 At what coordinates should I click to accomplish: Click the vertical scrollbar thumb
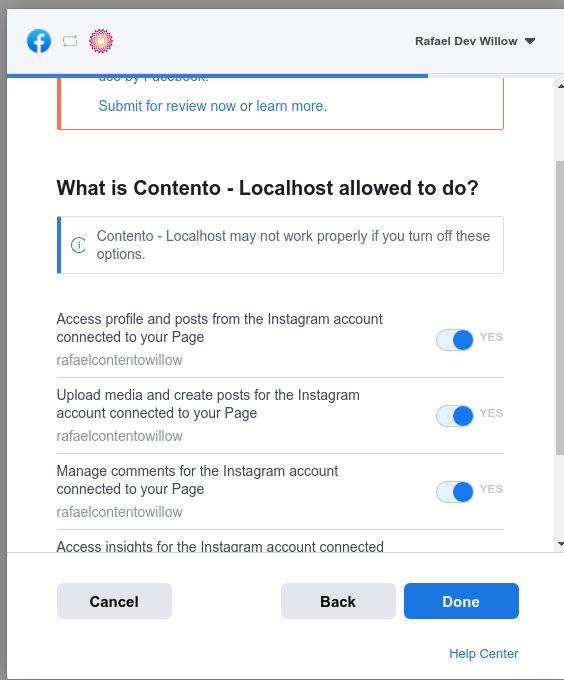[x=560, y=307]
